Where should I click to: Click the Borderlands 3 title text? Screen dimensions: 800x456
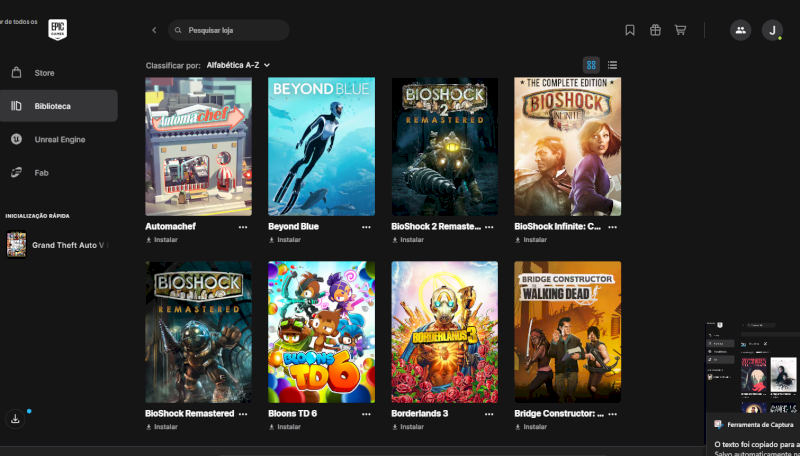click(419, 414)
